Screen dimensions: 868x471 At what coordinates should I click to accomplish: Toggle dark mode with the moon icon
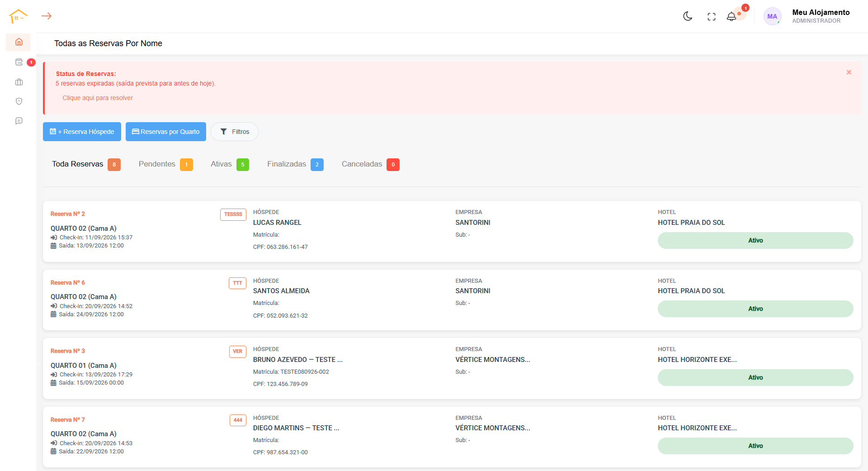click(688, 16)
